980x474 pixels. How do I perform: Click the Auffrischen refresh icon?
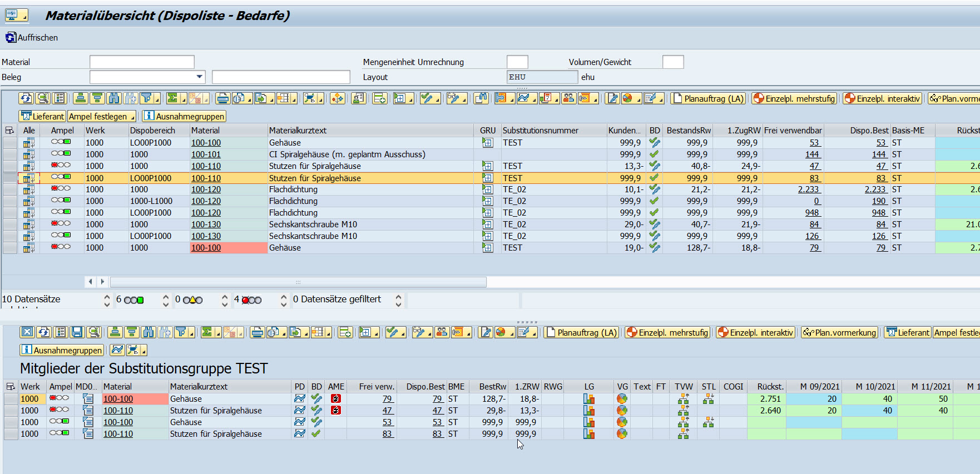coord(11,38)
